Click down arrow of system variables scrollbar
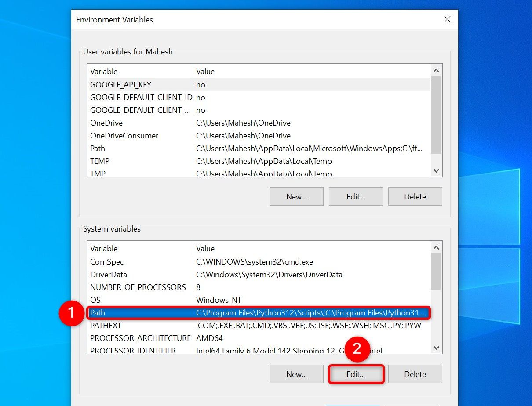The width and height of the screenshot is (532, 406). tap(436, 348)
